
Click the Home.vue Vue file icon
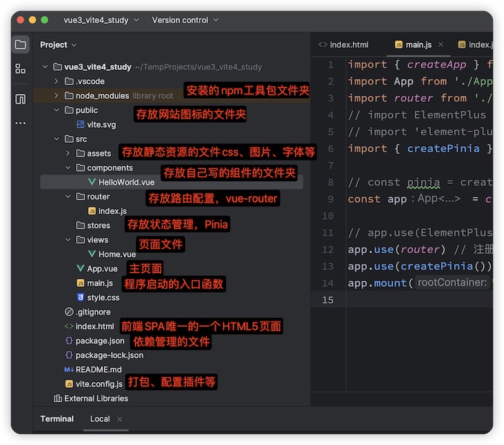tap(92, 254)
